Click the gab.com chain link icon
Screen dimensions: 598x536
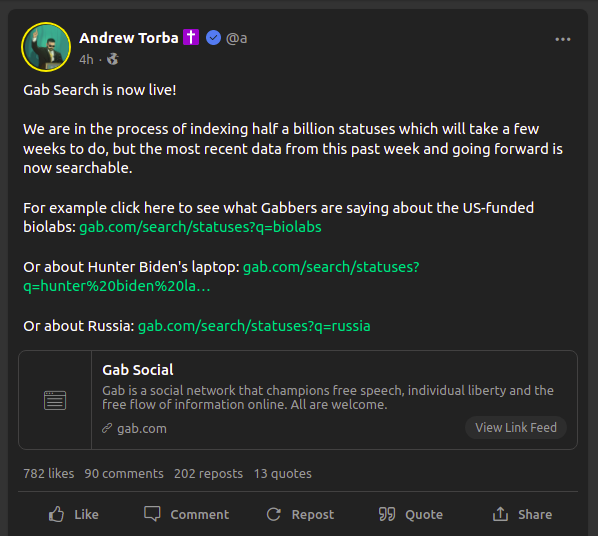(107, 428)
